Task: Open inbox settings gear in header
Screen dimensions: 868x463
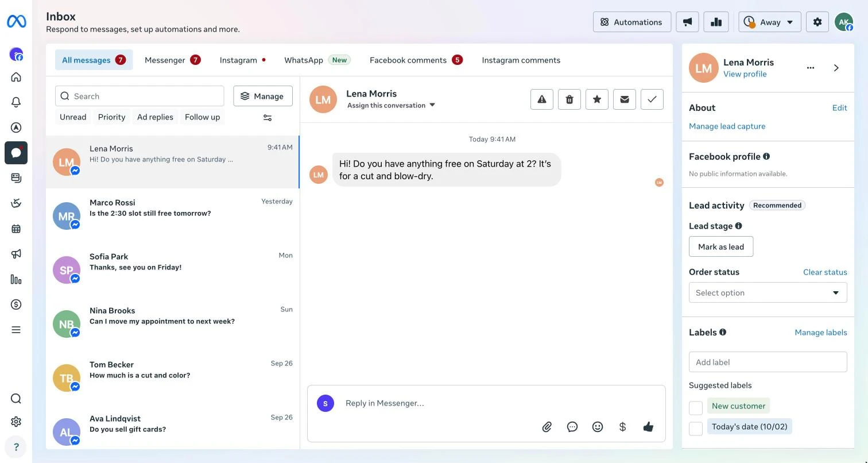Action: point(817,22)
